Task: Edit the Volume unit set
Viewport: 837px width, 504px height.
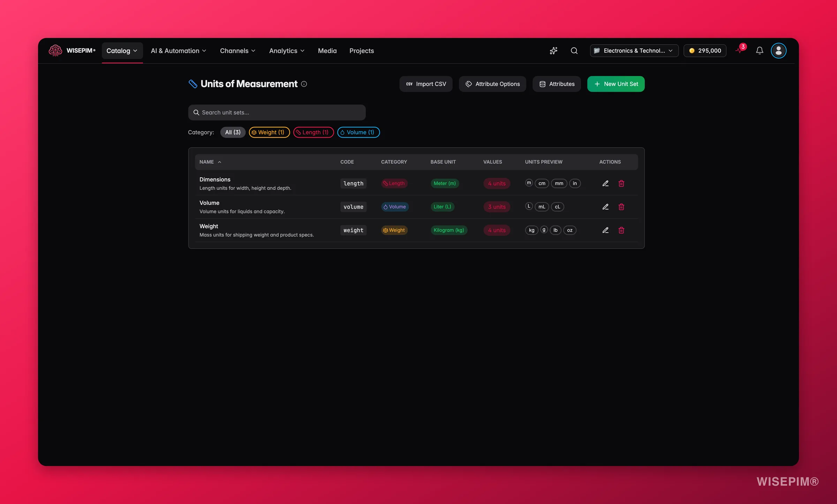Action: [605, 207]
